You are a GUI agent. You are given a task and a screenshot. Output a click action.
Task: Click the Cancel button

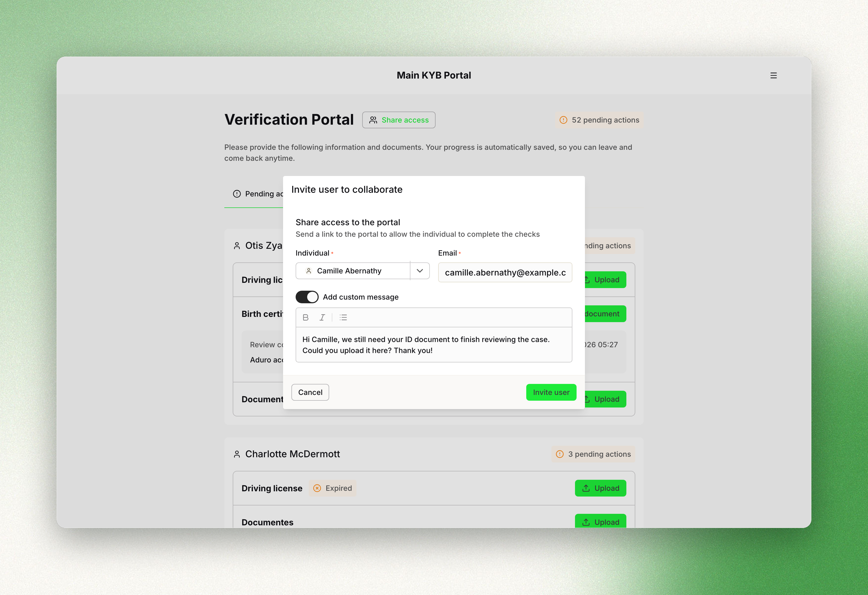pyautogui.click(x=310, y=392)
